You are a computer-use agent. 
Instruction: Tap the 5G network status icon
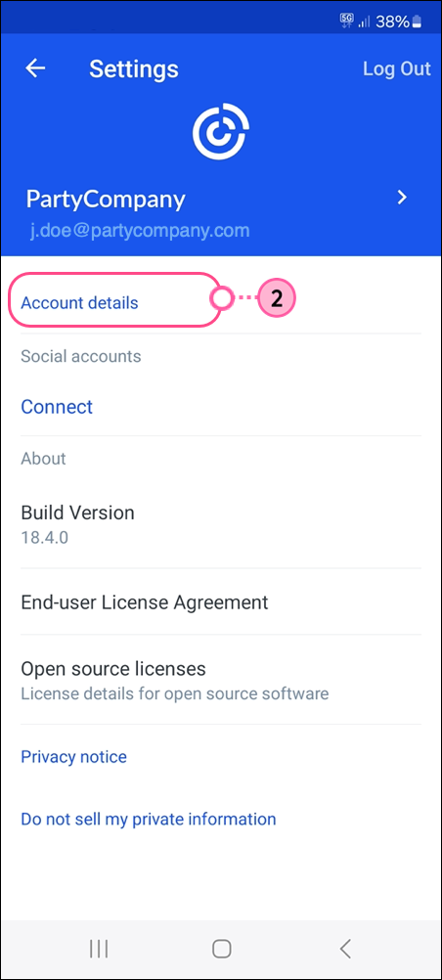(346, 22)
